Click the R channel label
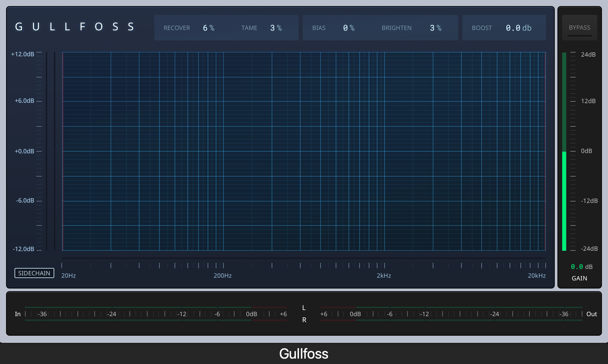 click(304, 320)
